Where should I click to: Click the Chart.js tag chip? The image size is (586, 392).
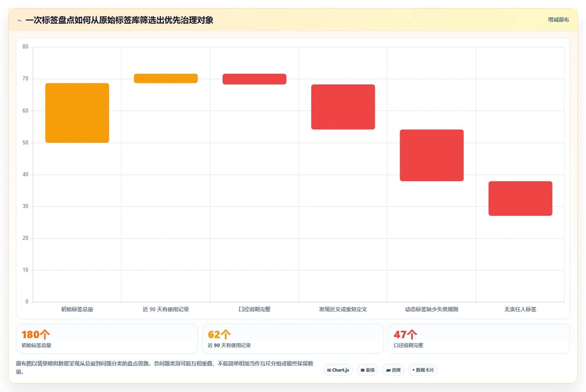(338, 370)
